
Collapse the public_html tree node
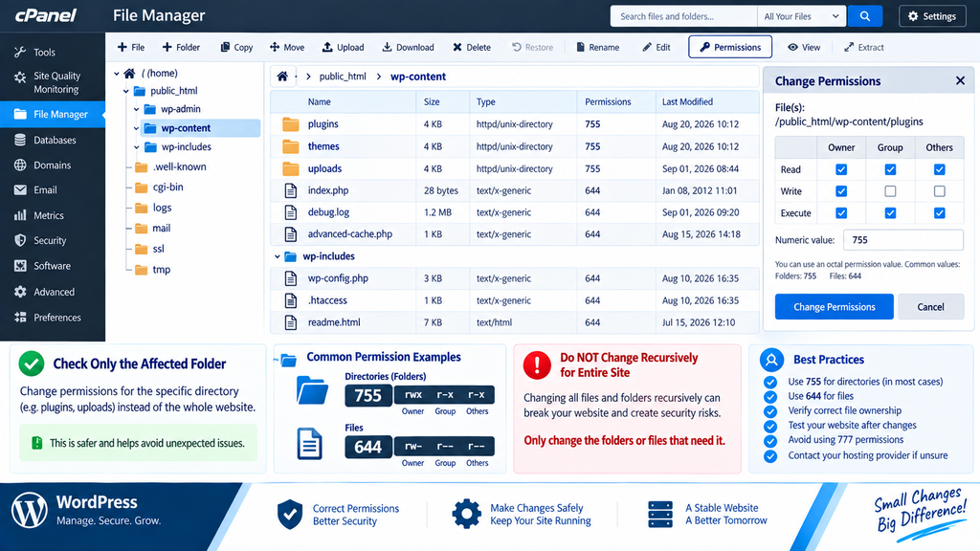126,91
